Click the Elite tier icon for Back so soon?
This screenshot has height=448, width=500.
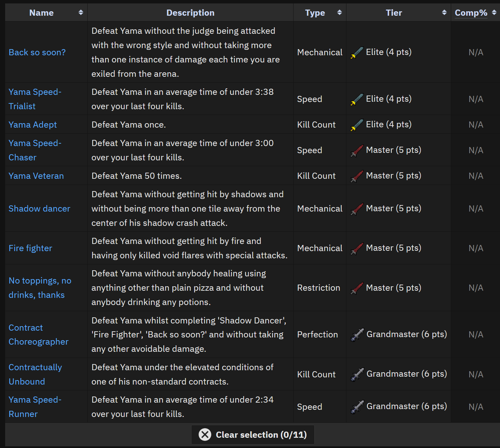coord(357,53)
